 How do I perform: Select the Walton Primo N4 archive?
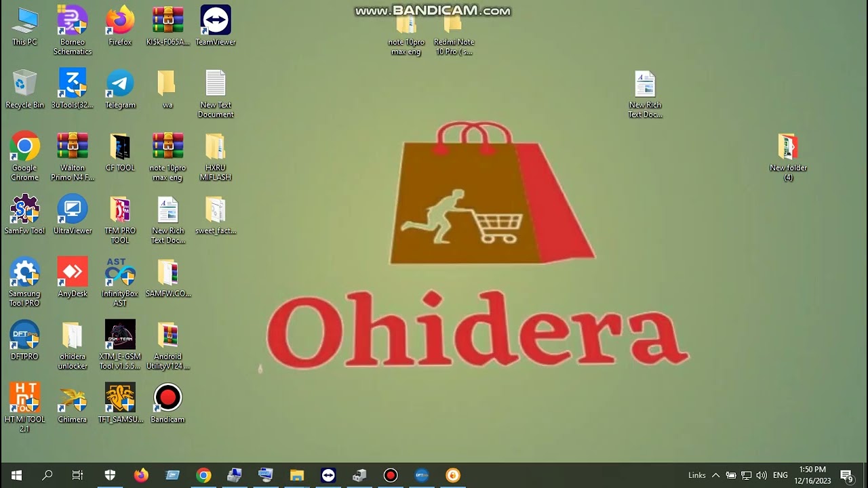tap(73, 157)
